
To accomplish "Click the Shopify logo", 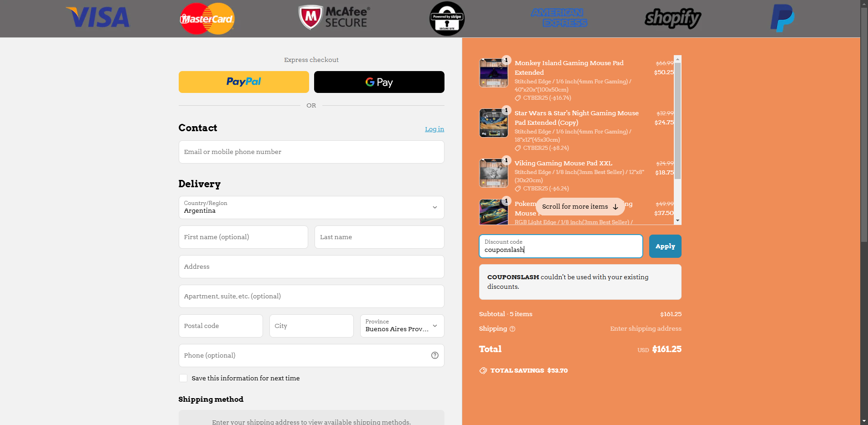I will [x=672, y=19].
